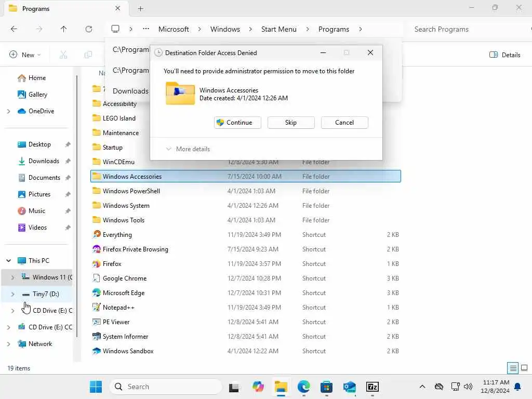Click the PE Viewer shortcut icon
Screen dimensions: 532x399
[x=97, y=322]
